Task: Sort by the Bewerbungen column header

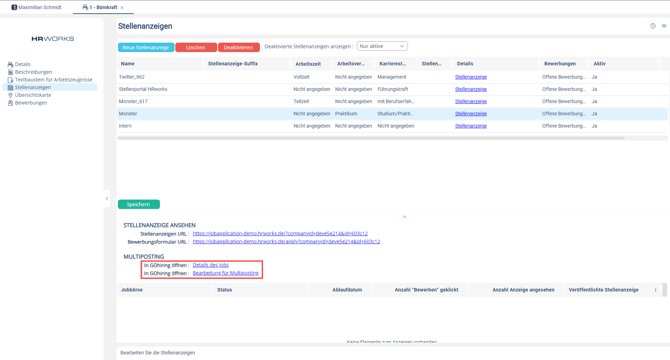Action: 560,64
